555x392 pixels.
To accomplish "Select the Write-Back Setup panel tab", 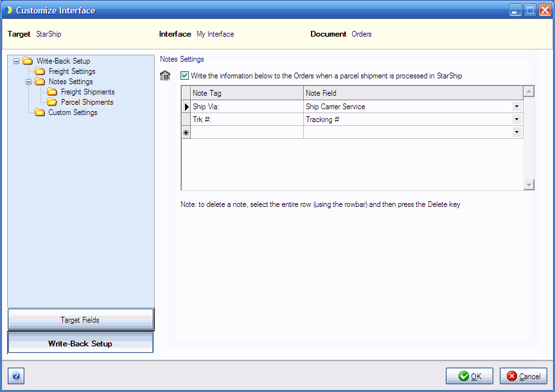I will pos(80,343).
